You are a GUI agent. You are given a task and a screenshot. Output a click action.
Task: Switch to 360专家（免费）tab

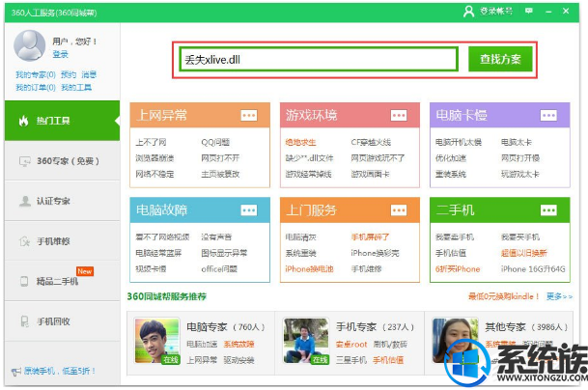click(62, 161)
